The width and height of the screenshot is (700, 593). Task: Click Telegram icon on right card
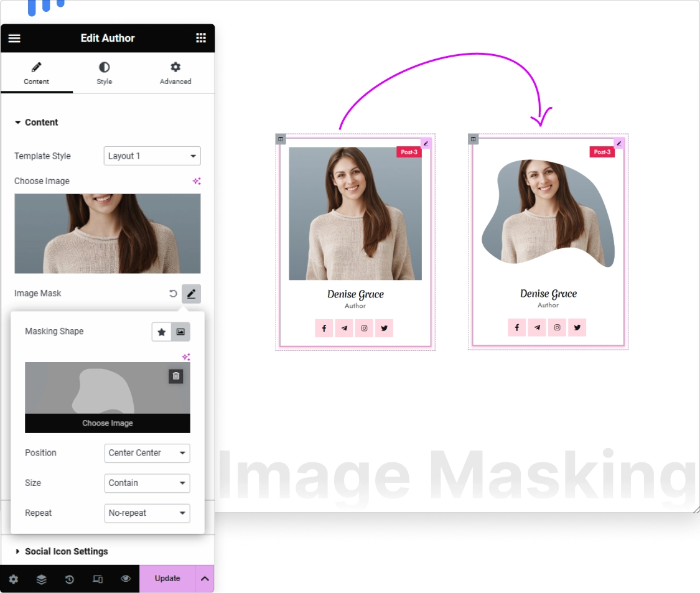[537, 327]
